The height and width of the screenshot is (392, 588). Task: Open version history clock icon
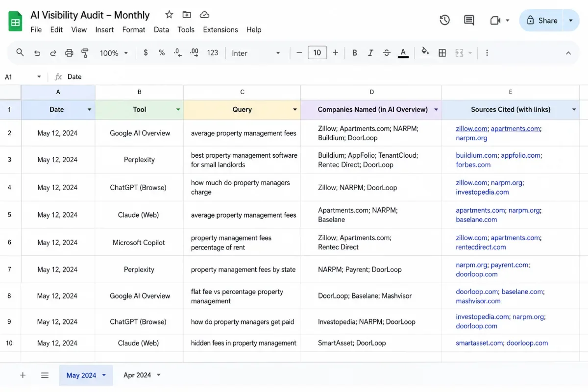pos(444,20)
